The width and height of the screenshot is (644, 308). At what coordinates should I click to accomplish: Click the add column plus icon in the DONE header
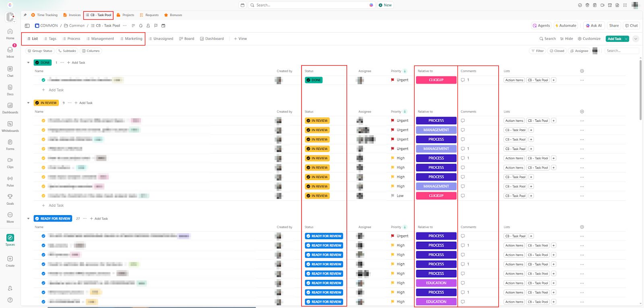(582, 71)
